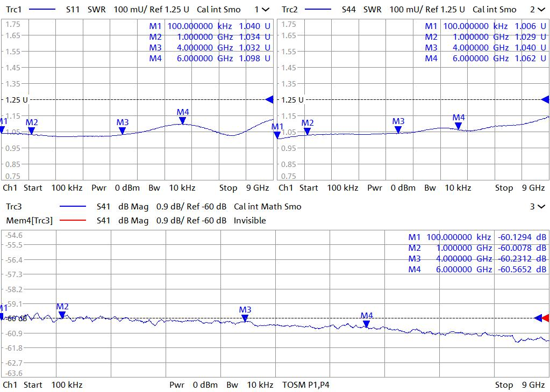Click marker M2 on the S41 trace
Viewport: 550px width, 392px height.
pyautogui.click(x=62, y=314)
